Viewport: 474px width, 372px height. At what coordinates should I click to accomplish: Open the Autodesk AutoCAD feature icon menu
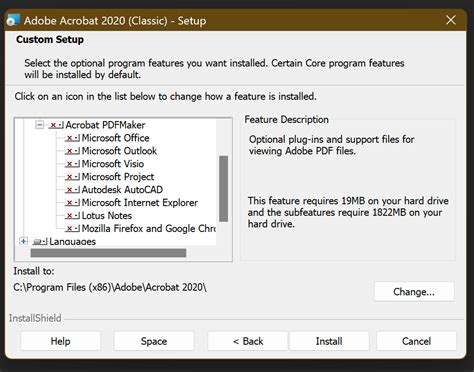coord(72,190)
